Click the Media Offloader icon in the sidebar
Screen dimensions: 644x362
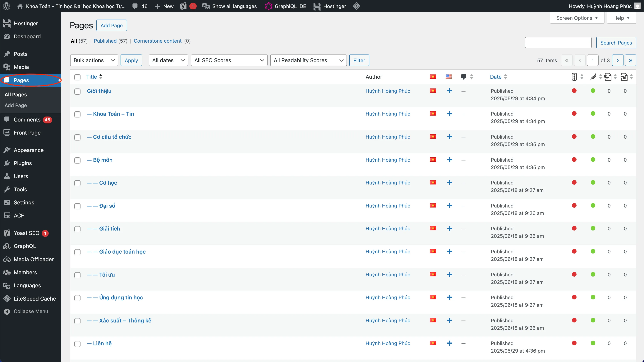pyautogui.click(x=7, y=259)
